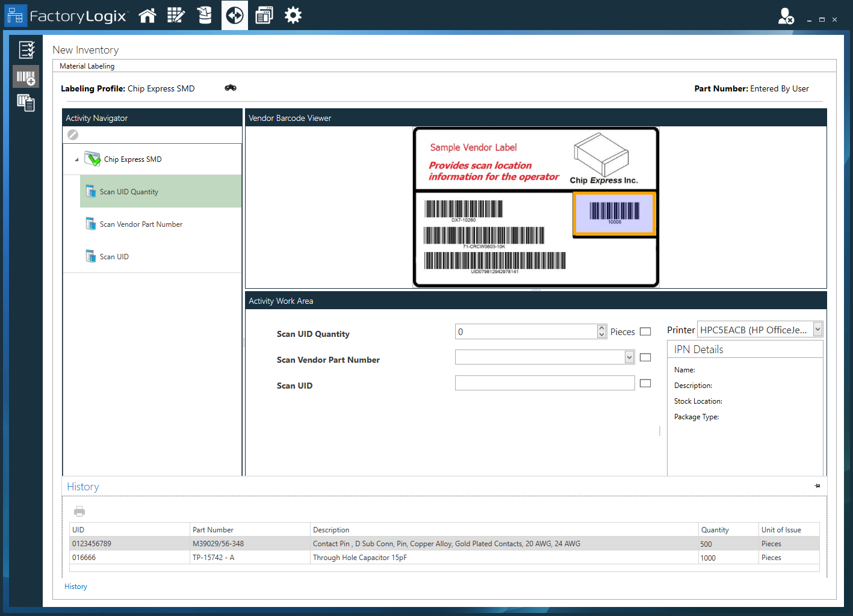Click the binoculars icon beside Chip Express SMD
This screenshot has width=853, height=616.
point(230,88)
